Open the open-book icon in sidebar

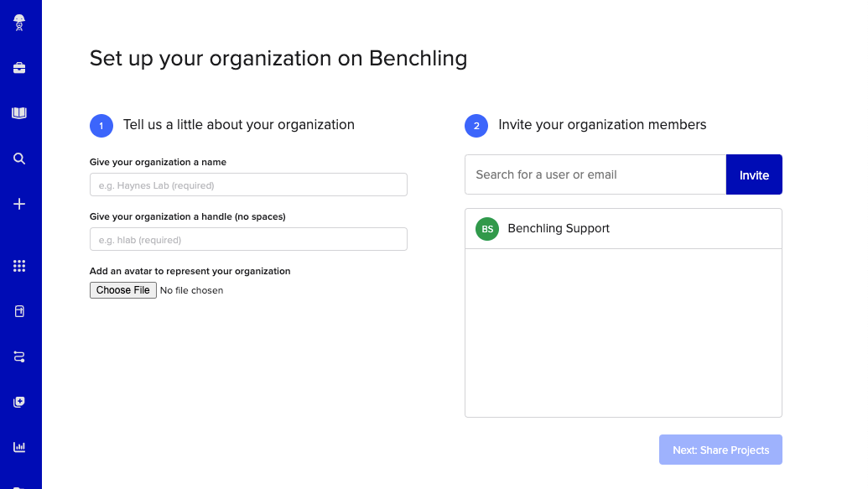click(x=19, y=113)
